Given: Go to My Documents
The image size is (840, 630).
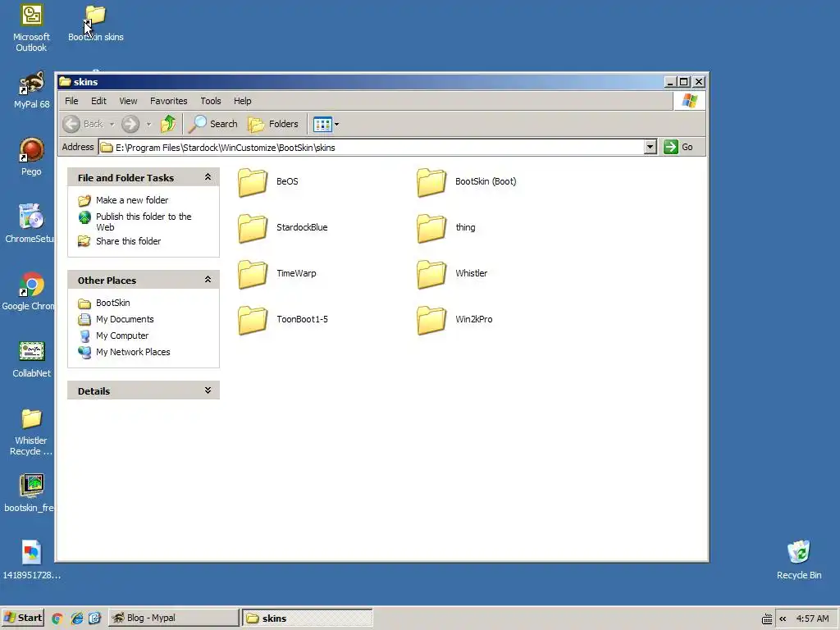Looking at the screenshot, I should tap(125, 319).
